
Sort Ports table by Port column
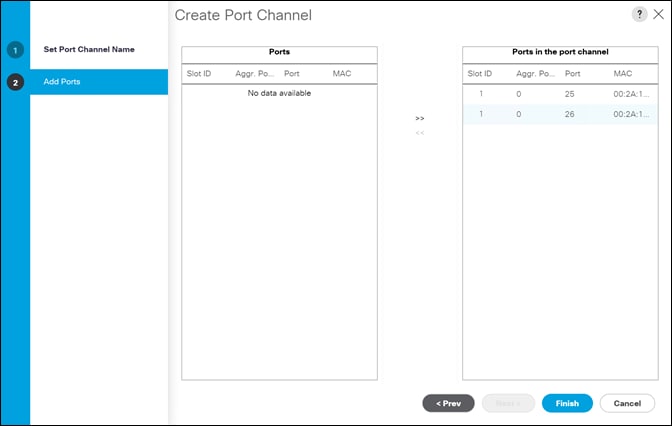click(x=292, y=74)
